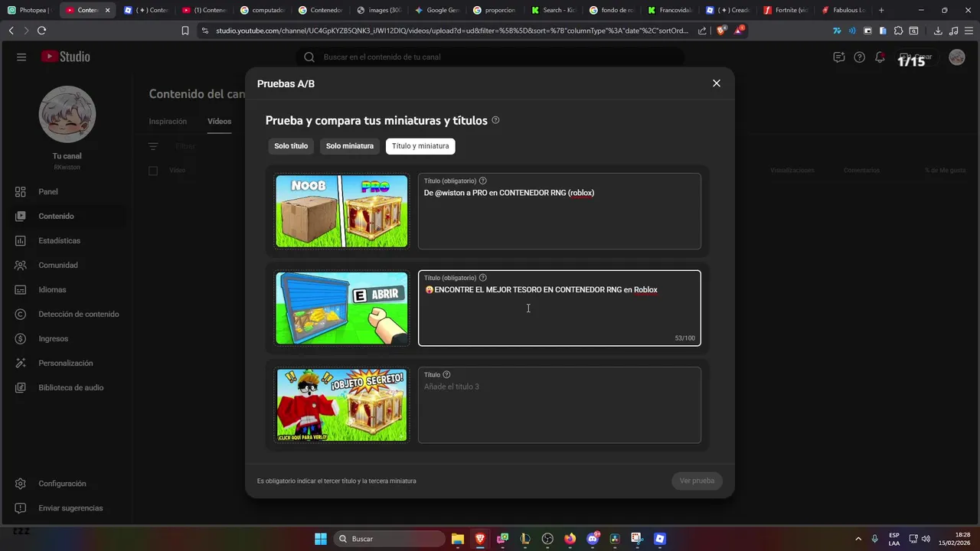Open Roblox from the taskbar
The height and width of the screenshot is (551, 980).
[x=660, y=539]
